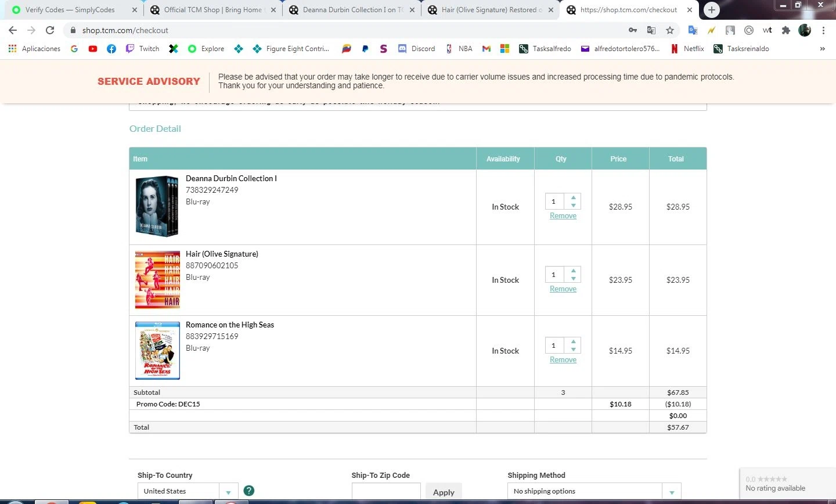Open Facebook bookmark icon
The height and width of the screenshot is (504, 836).
111,49
